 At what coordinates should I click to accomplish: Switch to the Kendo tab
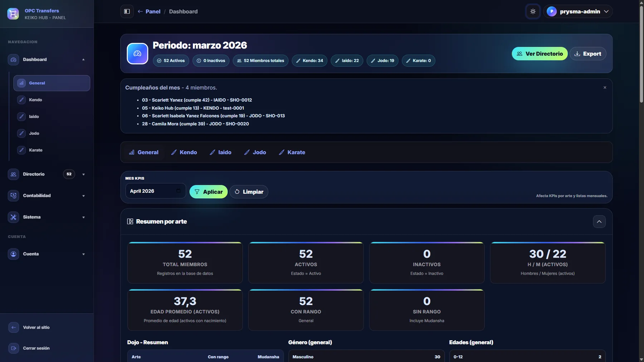[x=184, y=152]
